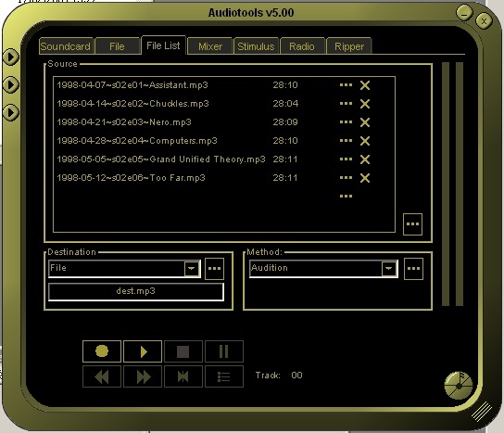The height and width of the screenshot is (433, 504).
Task: Click the 28:09 duration of Nero.mp3
Action: [x=285, y=122]
